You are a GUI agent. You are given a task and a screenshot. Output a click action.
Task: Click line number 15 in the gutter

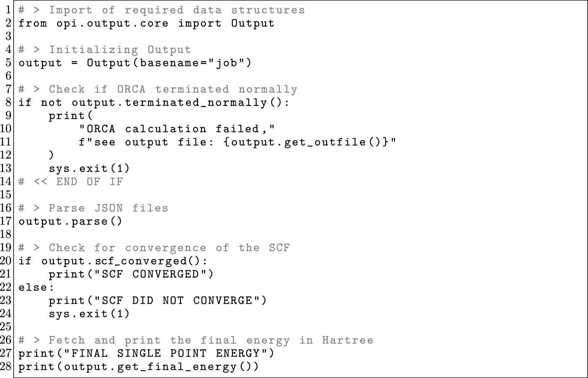coord(6,194)
